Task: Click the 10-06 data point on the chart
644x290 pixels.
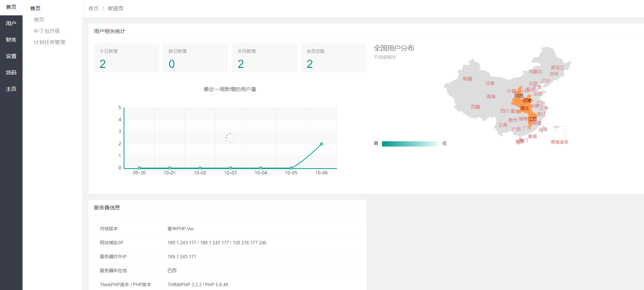Action: (x=321, y=144)
